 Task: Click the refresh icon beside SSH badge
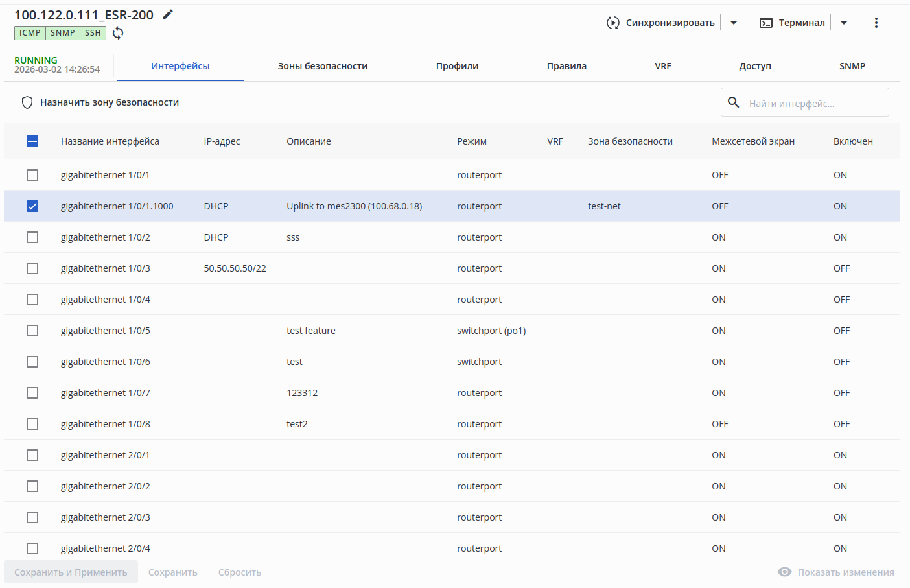tap(118, 33)
